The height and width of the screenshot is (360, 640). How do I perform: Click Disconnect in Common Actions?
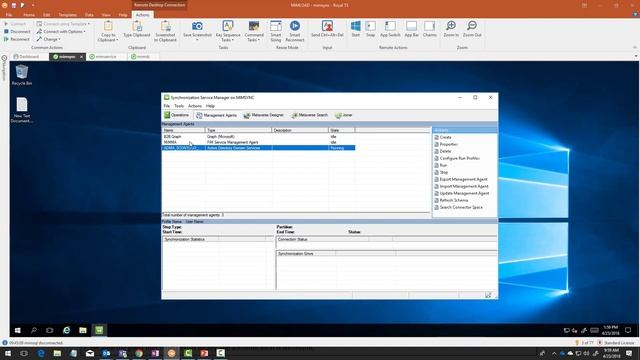pyautogui.click(x=17, y=31)
